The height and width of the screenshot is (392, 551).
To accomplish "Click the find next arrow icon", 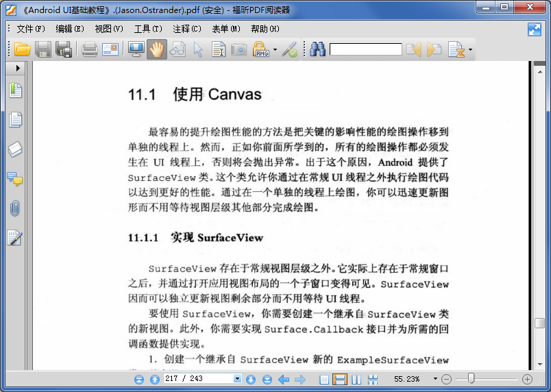I will 434,49.
